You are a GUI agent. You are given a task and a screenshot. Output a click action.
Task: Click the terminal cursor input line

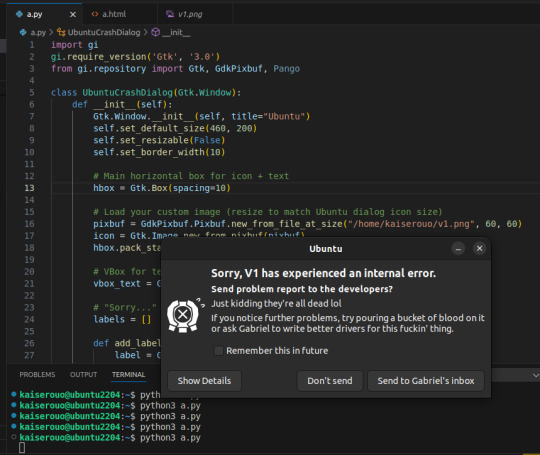(x=22, y=448)
